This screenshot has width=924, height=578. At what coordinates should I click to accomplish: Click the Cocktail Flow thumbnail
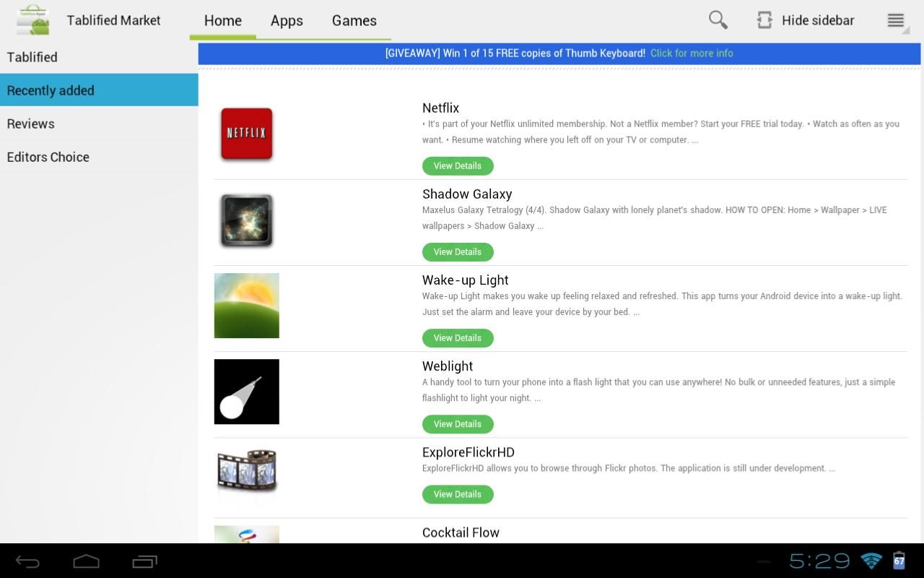coord(246,535)
